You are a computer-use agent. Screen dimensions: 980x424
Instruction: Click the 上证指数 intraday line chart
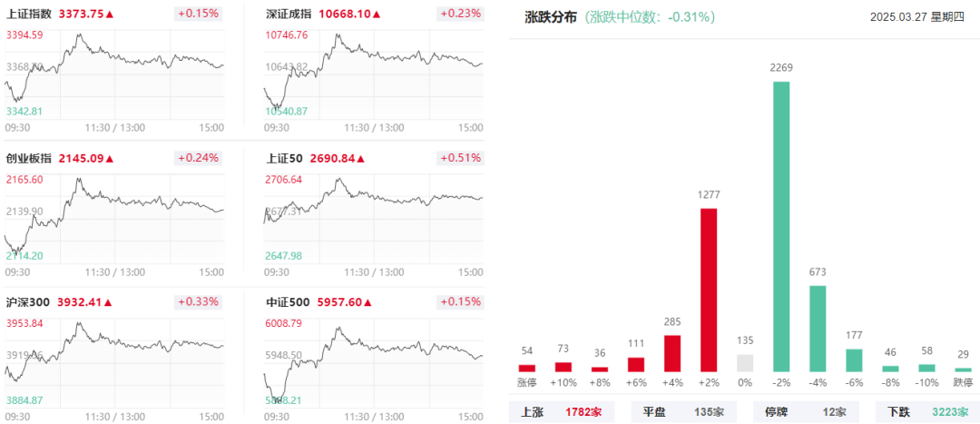pyautogui.click(x=113, y=72)
